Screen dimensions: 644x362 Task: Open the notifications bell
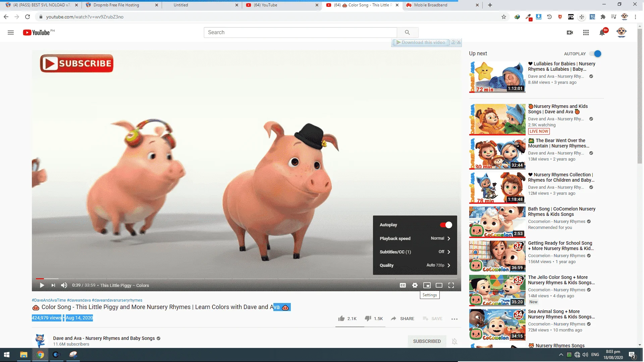click(603, 32)
